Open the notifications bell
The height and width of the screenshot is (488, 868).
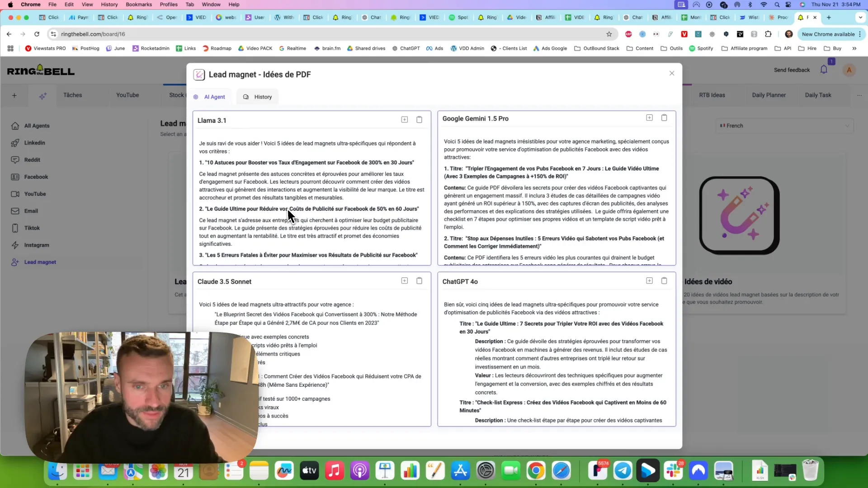(824, 70)
